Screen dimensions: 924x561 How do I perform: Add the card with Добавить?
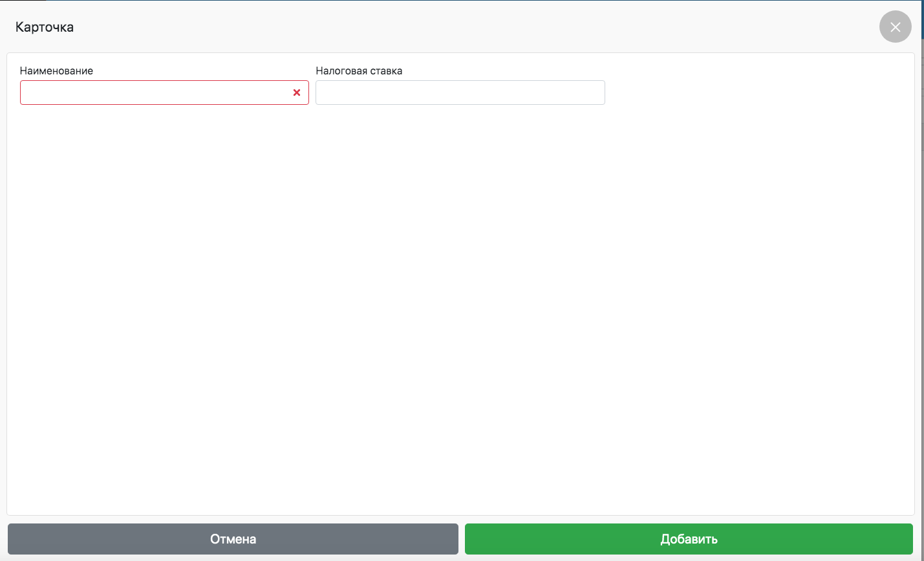689,539
